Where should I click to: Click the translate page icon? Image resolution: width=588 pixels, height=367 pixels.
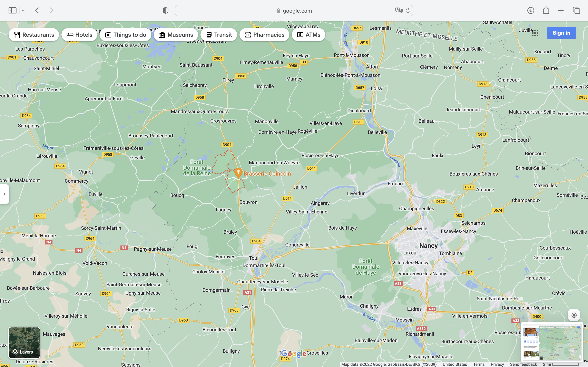(399, 10)
